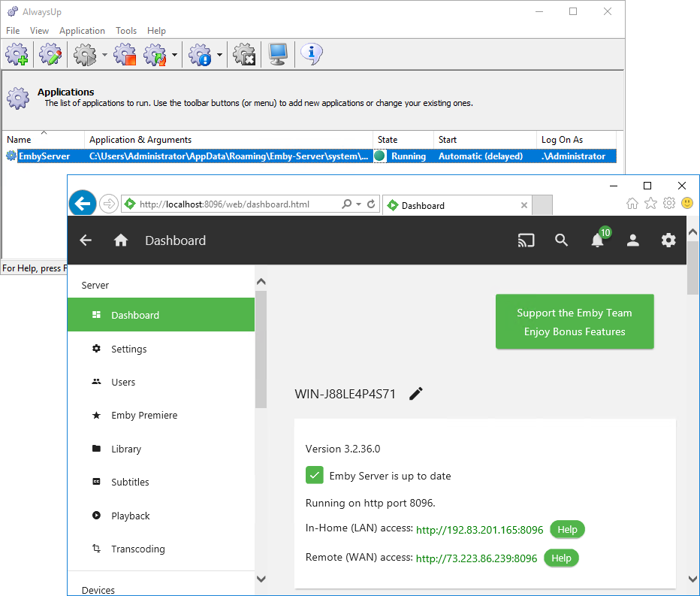Open the LAN access address link
The height and width of the screenshot is (596, 700).
[480, 530]
